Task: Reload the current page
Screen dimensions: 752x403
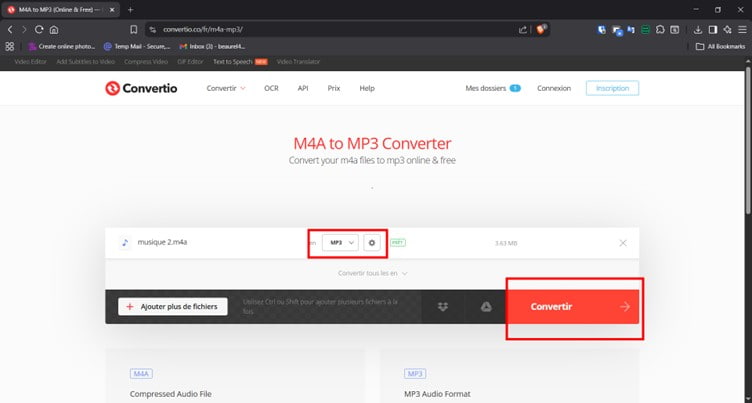Action: click(x=39, y=29)
